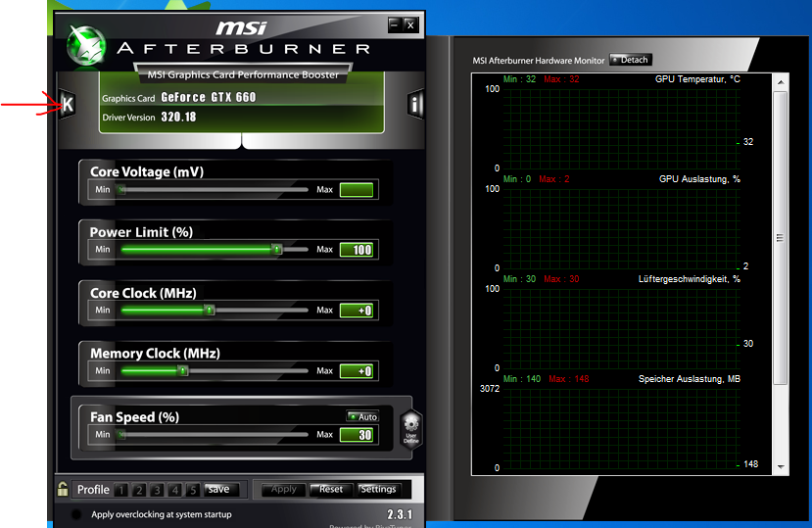Click the Fan Speed (%) label
Viewport: 812px width, 528px height.
pyautogui.click(x=134, y=417)
